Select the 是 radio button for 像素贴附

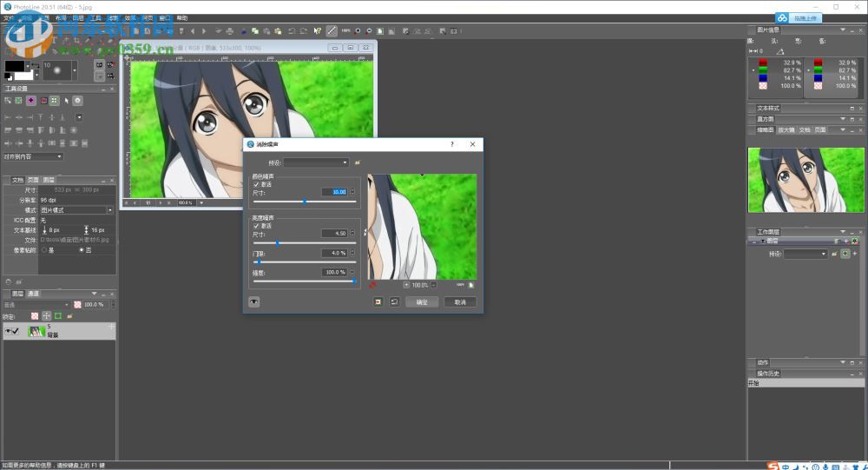click(44, 249)
